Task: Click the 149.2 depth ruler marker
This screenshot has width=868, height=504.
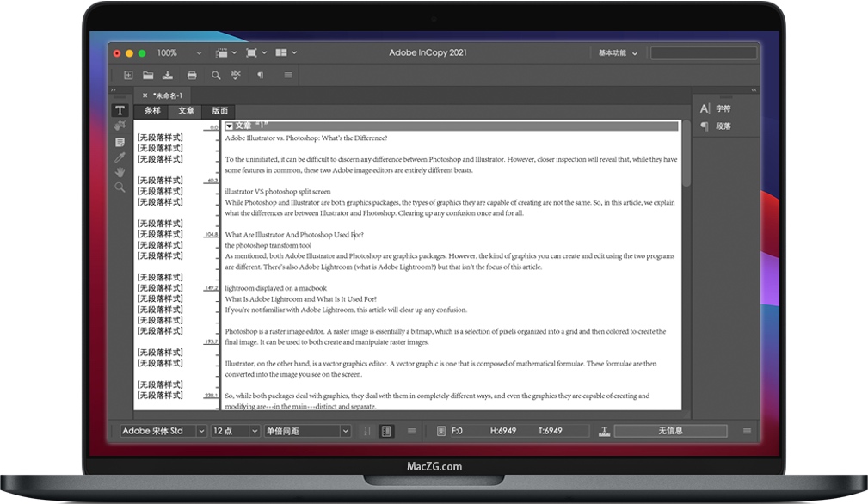Action: click(212, 287)
